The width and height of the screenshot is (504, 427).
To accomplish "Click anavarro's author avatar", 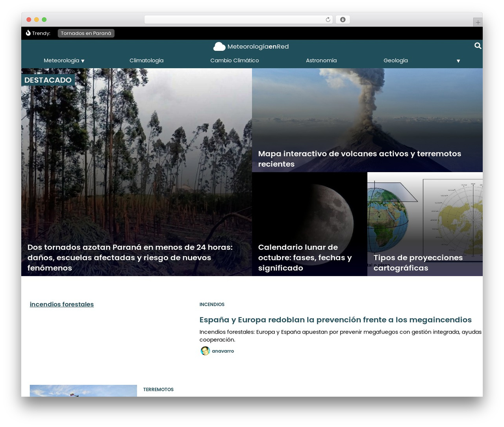I will 205,351.
